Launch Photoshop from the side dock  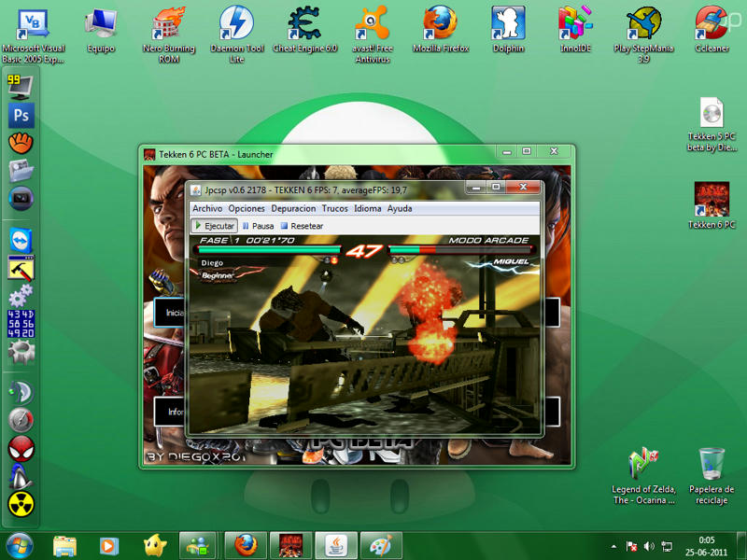(x=21, y=115)
